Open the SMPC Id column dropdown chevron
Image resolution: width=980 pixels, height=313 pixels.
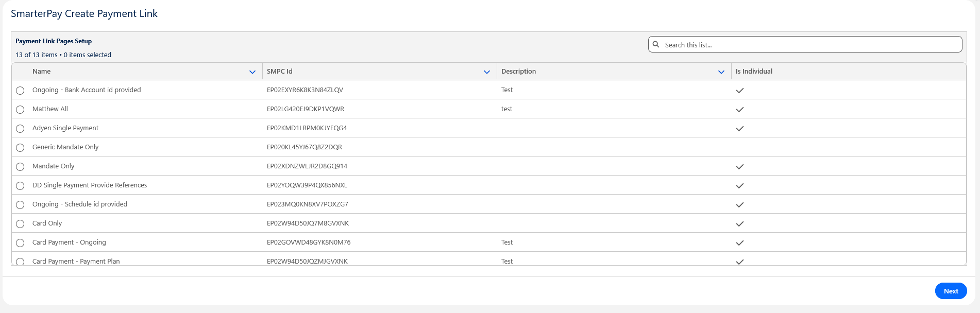[x=487, y=72]
